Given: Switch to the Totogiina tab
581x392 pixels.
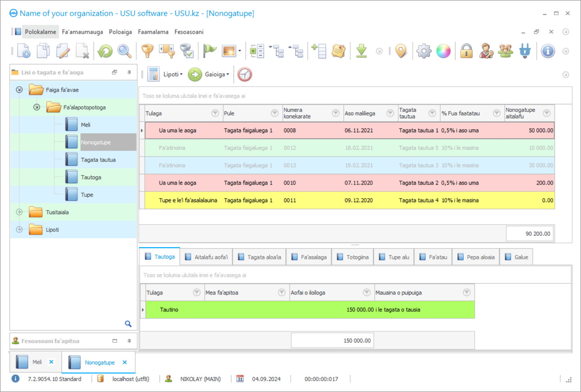Looking at the screenshot, I should (353, 257).
